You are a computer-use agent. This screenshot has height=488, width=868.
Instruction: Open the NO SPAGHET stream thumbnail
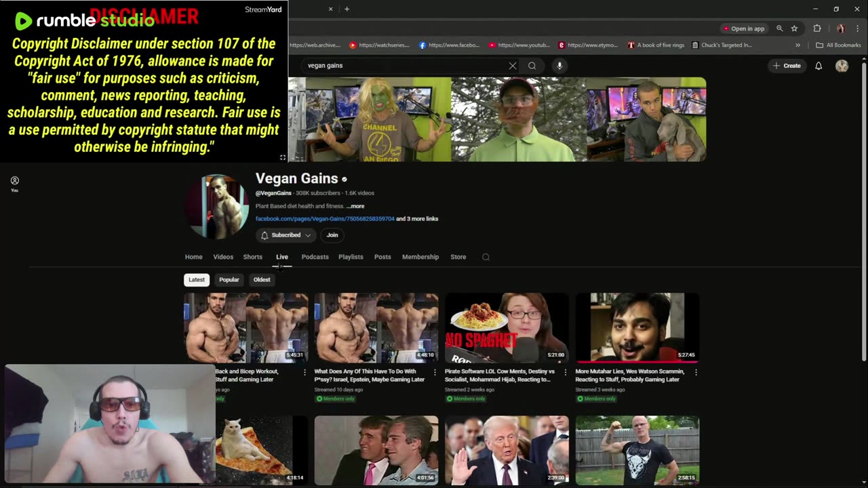coord(507,327)
